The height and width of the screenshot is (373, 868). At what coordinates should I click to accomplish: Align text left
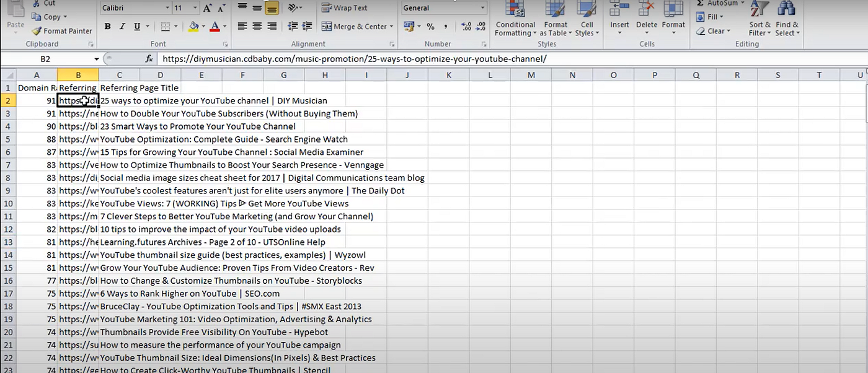click(242, 26)
